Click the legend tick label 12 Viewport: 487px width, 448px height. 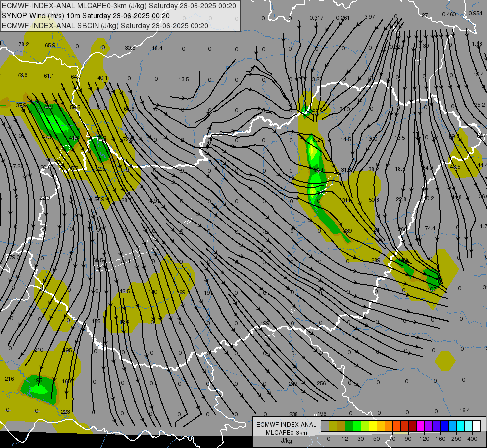(345, 439)
